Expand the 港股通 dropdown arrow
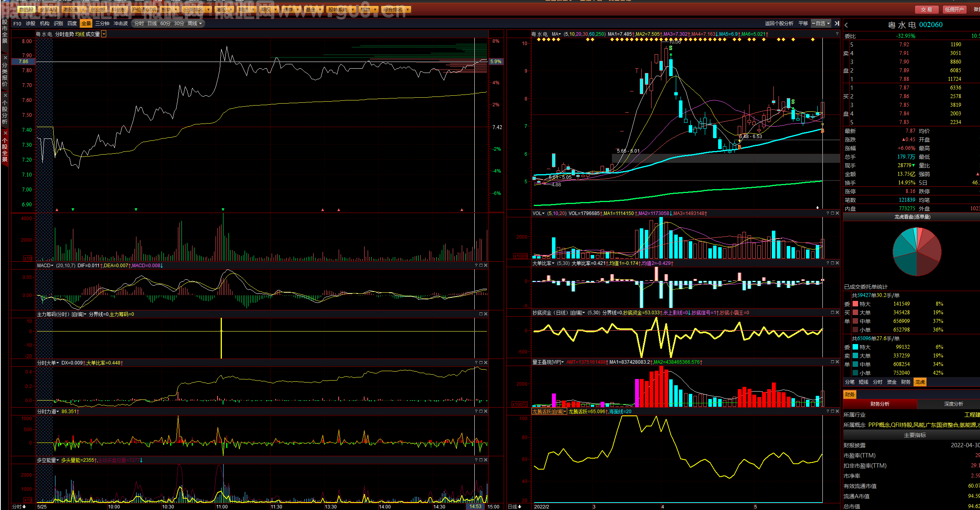The width and height of the screenshot is (980, 510). click(83, 9)
